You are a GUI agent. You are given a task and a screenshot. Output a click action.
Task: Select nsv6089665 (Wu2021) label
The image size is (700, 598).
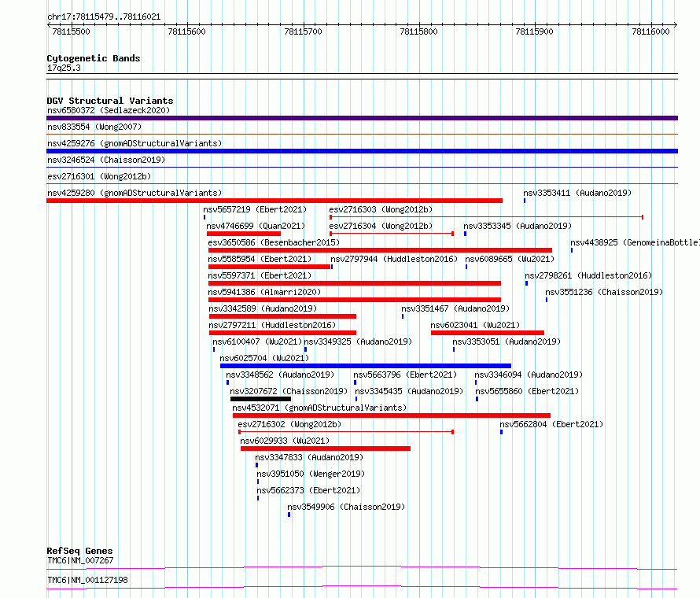510,259
